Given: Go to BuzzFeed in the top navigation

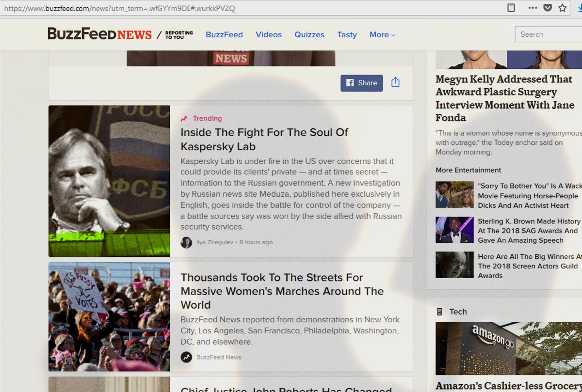Looking at the screenshot, I should point(224,35).
